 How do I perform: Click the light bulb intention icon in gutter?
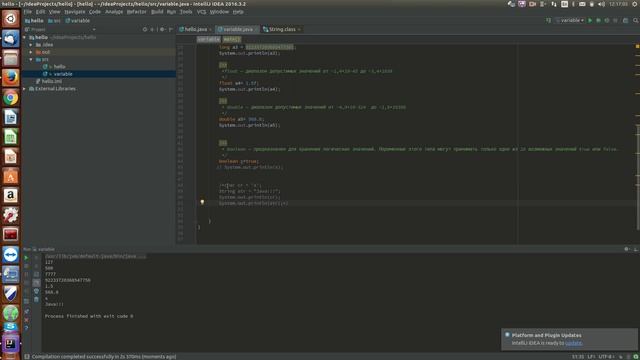202,202
